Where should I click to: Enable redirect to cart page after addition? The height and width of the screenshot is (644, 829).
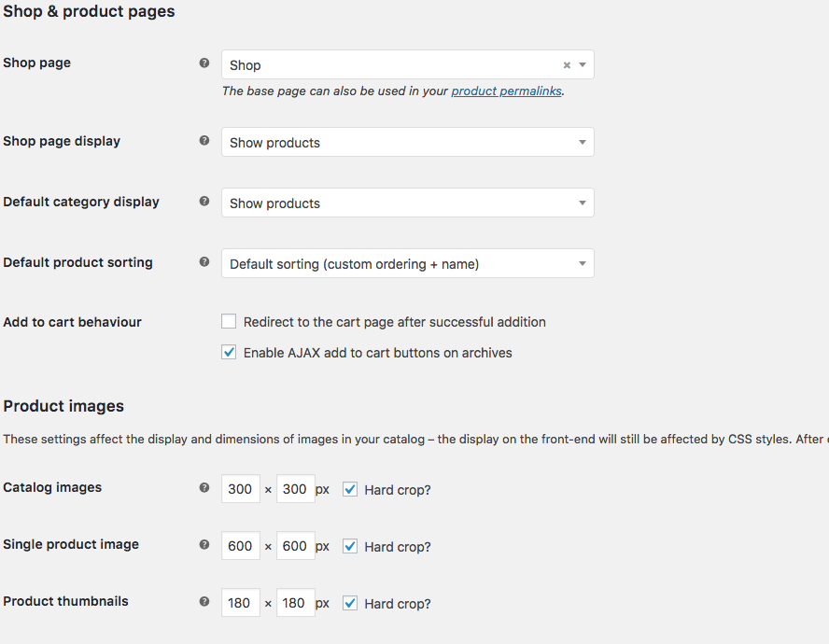[229, 321]
